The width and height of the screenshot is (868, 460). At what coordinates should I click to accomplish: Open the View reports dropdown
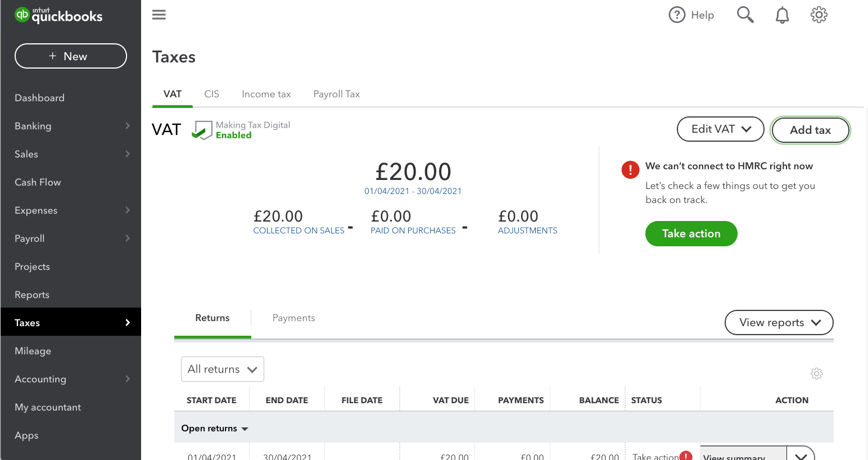click(779, 323)
